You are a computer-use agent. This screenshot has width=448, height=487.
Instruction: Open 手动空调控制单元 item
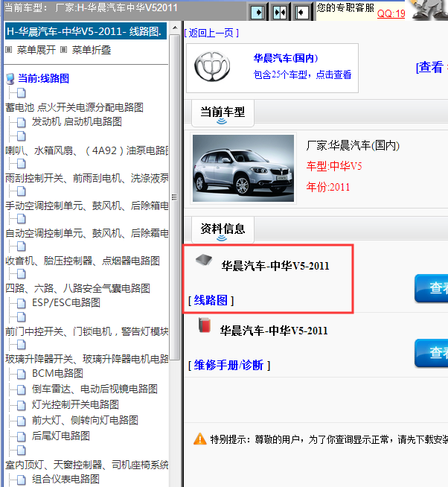coord(87,206)
